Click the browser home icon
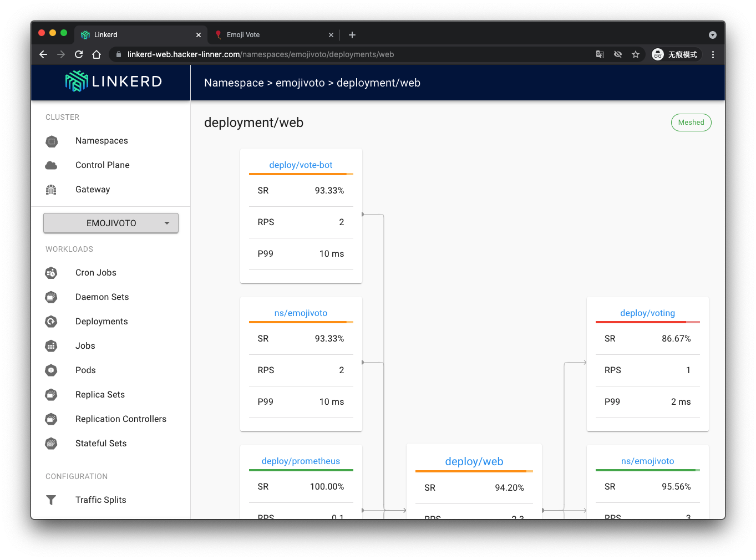The image size is (756, 560). click(97, 54)
